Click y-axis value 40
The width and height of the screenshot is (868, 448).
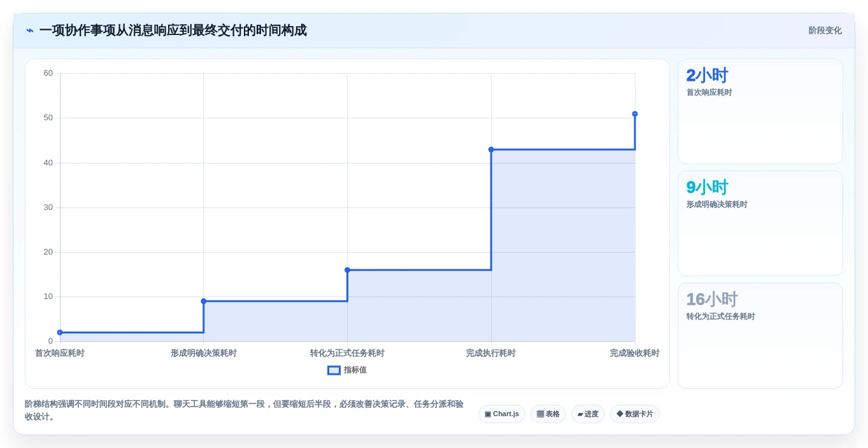click(x=48, y=163)
